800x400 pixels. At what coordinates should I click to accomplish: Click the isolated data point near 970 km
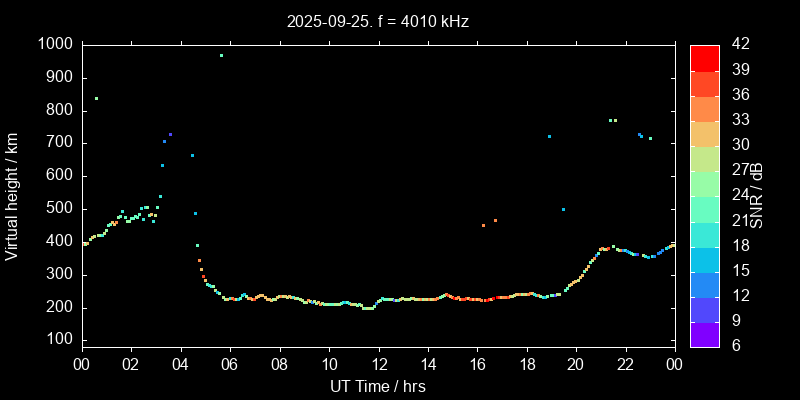click(221, 56)
